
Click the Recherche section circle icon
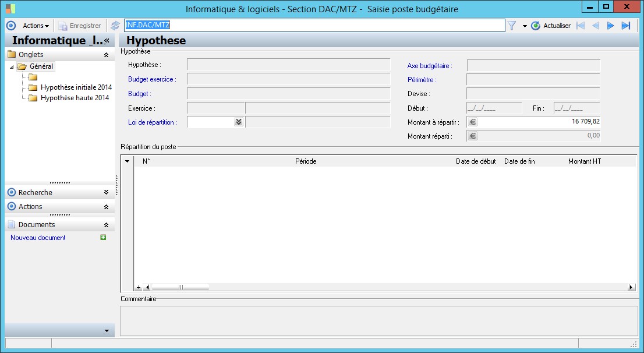(12, 192)
